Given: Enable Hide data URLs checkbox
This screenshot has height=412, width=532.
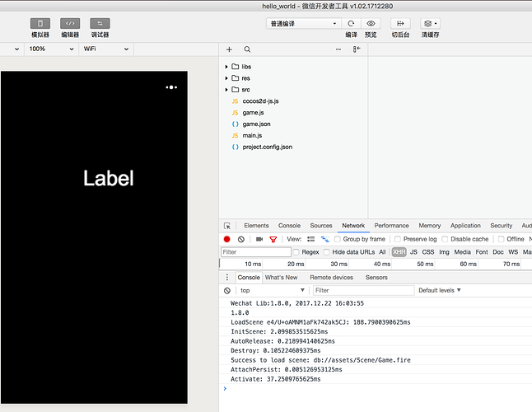Looking at the screenshot, I should coord(326,252).
